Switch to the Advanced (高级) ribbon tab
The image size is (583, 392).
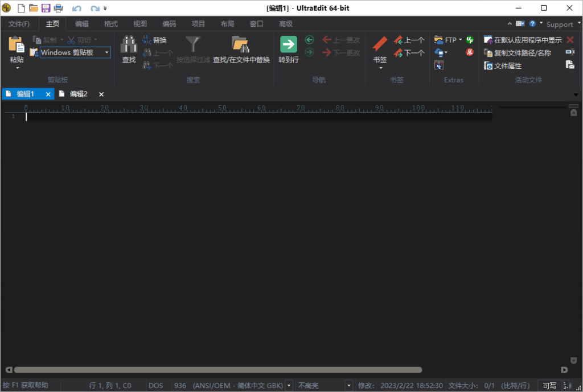click(x=286, y=24)
